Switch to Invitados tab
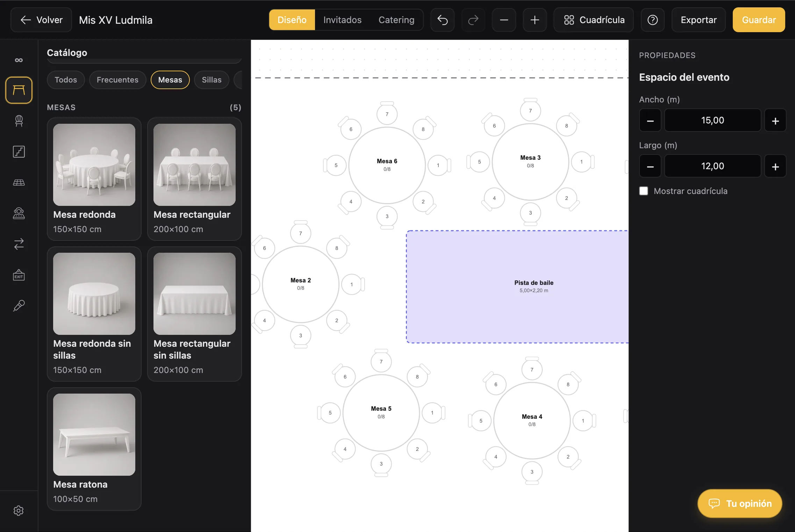The image size is (795, 532). 342,20
